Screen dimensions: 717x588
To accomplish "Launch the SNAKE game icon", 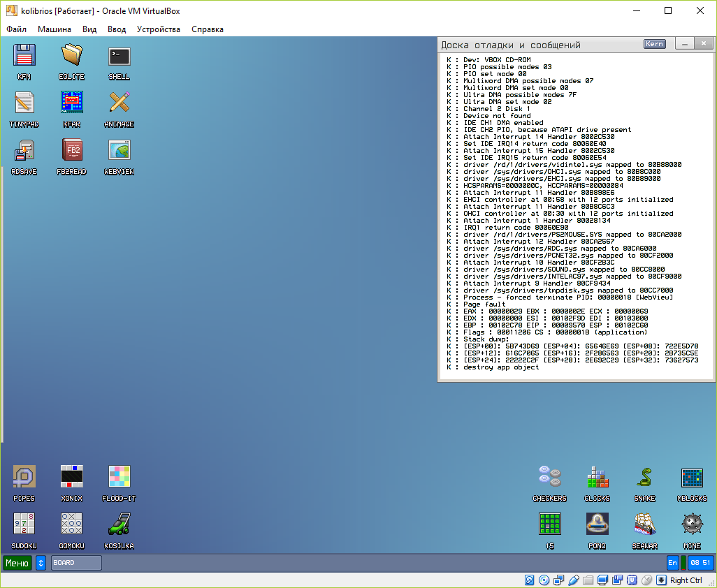I will coord(644,478).
